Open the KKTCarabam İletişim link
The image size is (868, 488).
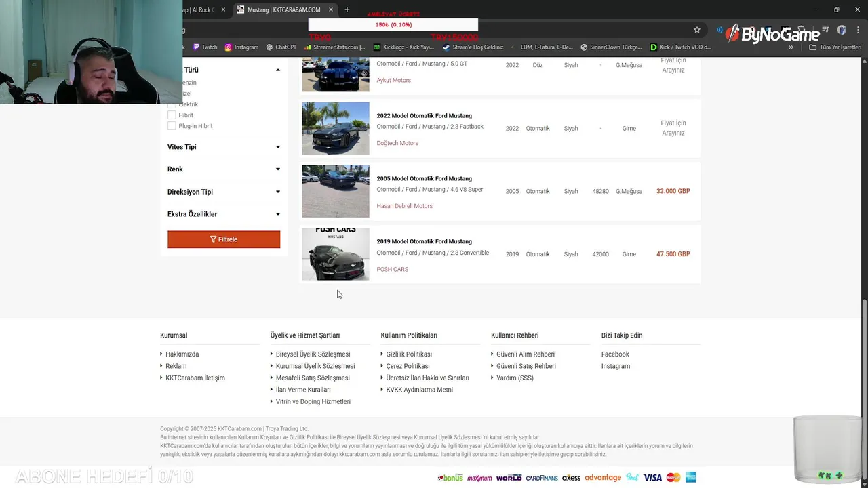tap(195, 378)
